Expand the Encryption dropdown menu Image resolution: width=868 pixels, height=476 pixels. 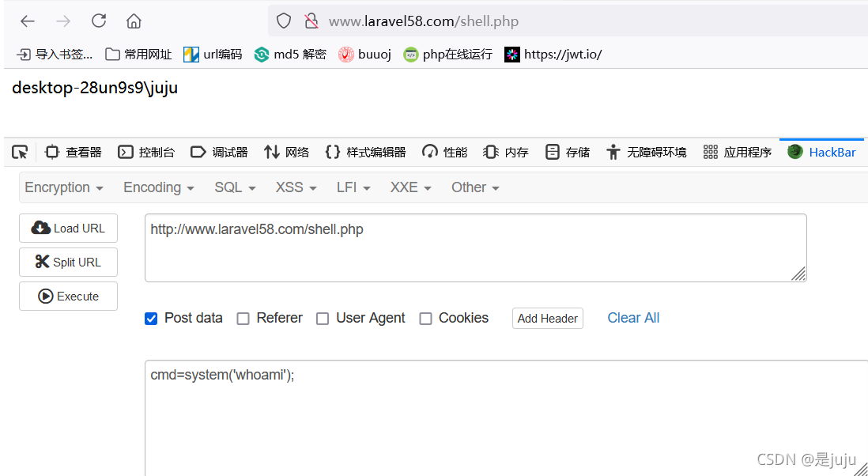pyautogui.click(x=64, y=187)
